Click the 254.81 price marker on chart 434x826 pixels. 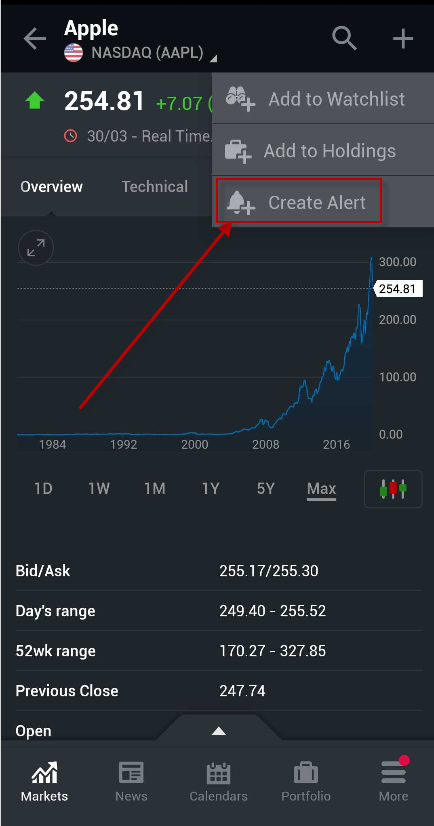[x=398, y=289]
